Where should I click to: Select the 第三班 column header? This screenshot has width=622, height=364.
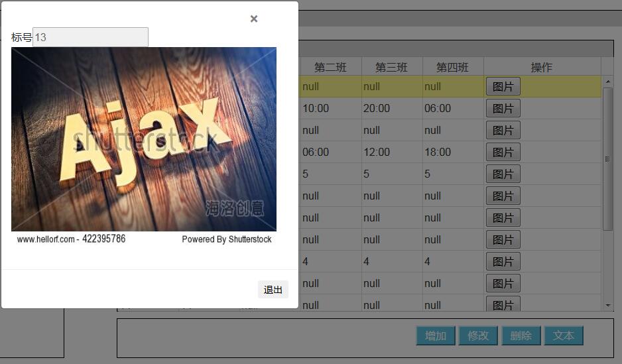391,67
